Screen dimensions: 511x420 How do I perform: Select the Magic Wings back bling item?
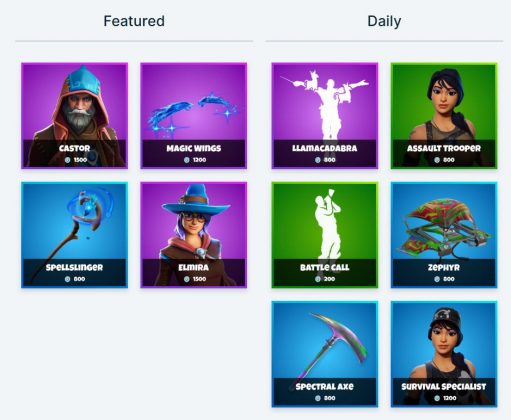(194, 116)
